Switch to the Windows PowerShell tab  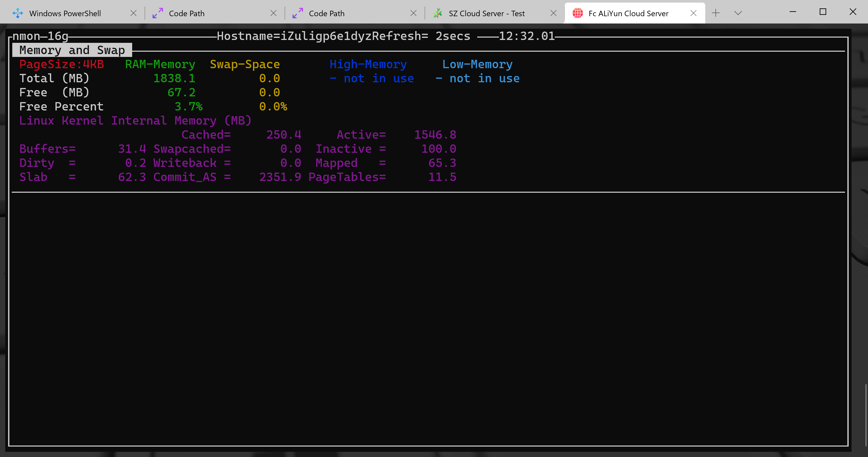(65, 14)
